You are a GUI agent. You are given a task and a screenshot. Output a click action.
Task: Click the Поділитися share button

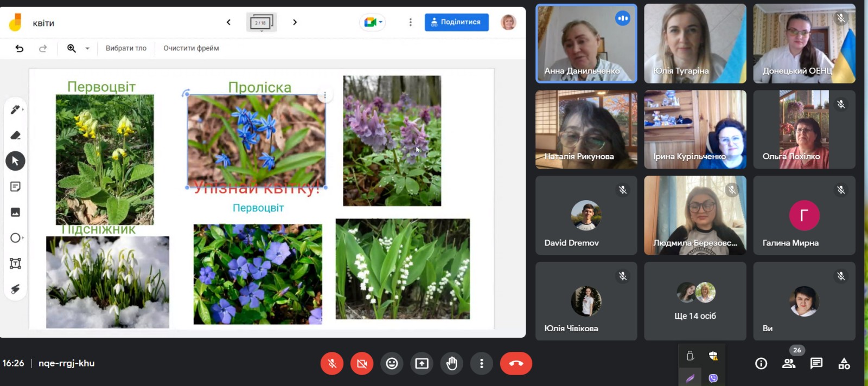456,22
